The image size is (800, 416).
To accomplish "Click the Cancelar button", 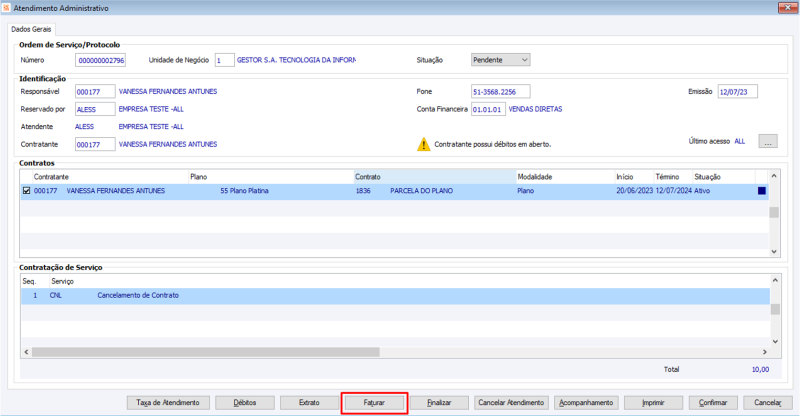I will (768, 403).
